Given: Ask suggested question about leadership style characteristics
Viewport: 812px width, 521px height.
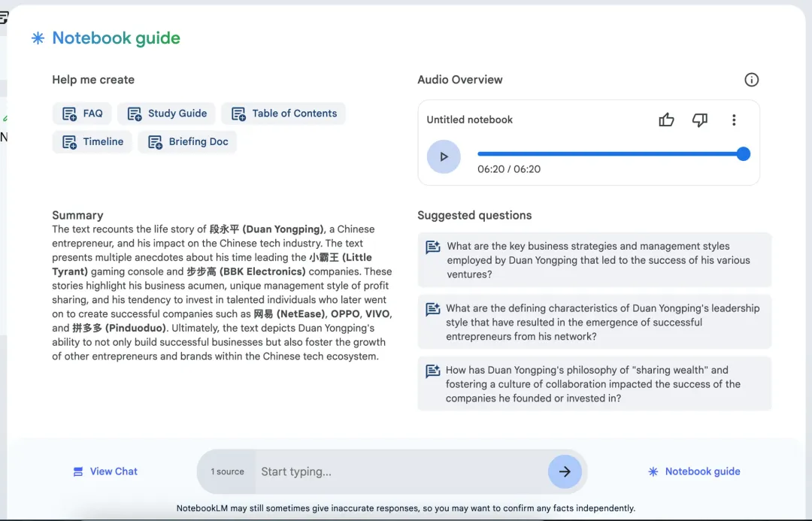Looking at the screenshot, I should click(x=595, y=322).
